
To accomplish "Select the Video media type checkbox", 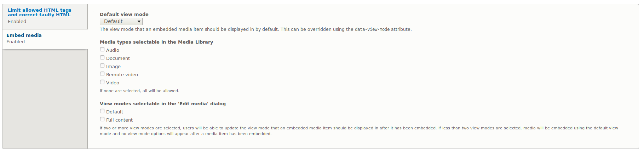I will [x=102, y=82].
